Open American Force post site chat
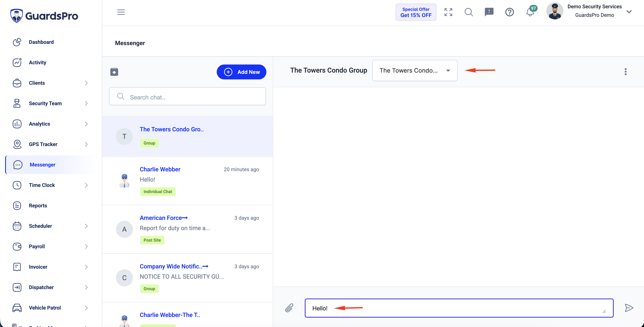Image resolution: width=644 pixels, height=327 pixels. [188, 229]
